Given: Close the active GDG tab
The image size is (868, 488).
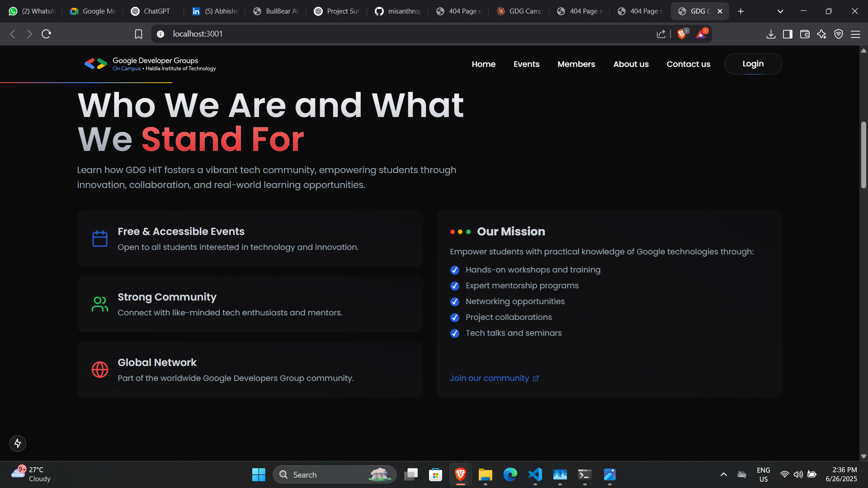Looking at the screenshot, I should tap(720, 11).
